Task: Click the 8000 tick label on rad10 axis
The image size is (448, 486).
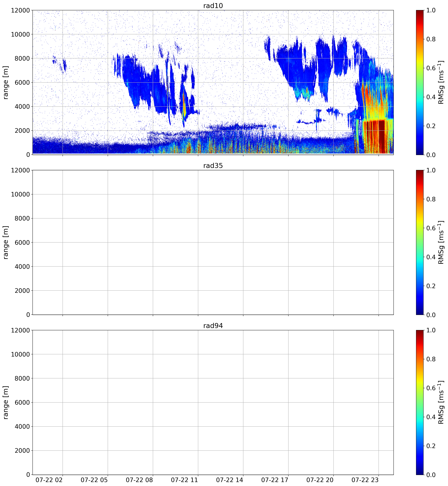Action: (22, 58)
